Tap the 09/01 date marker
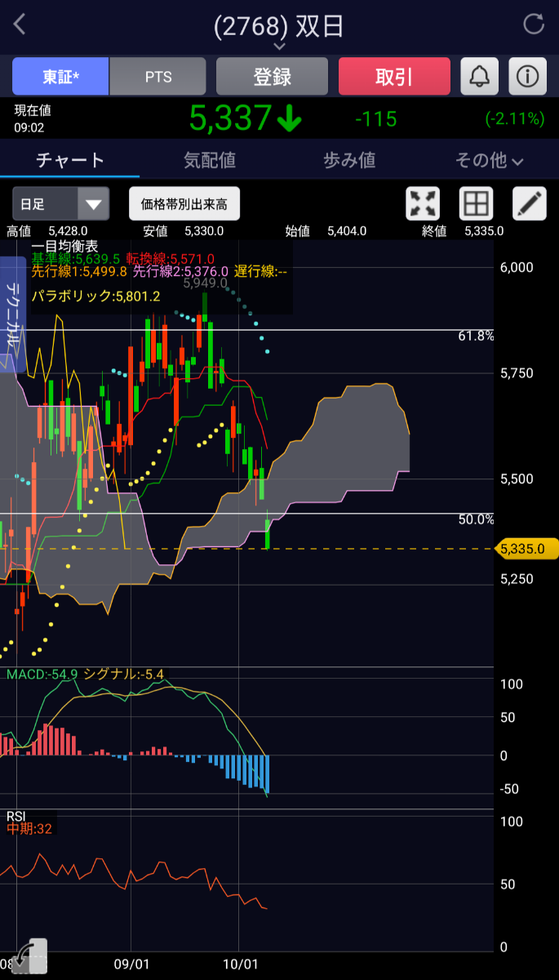 [x=131, y=964]
